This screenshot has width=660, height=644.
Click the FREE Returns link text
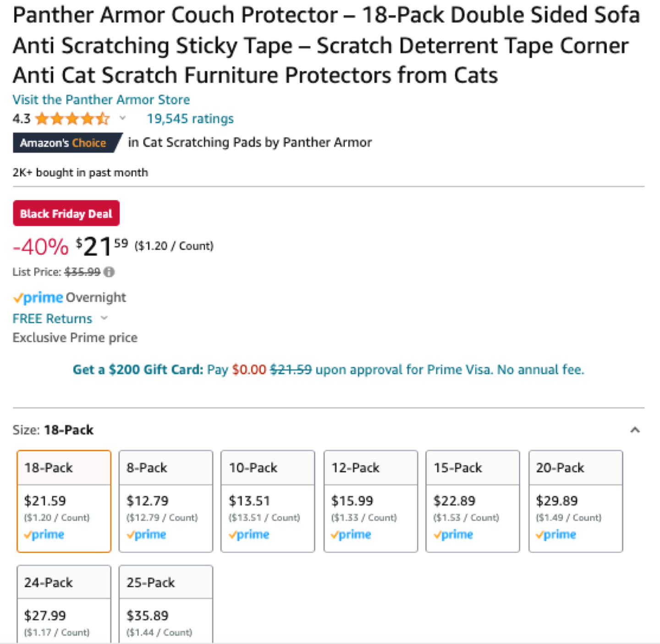point(52,318)
